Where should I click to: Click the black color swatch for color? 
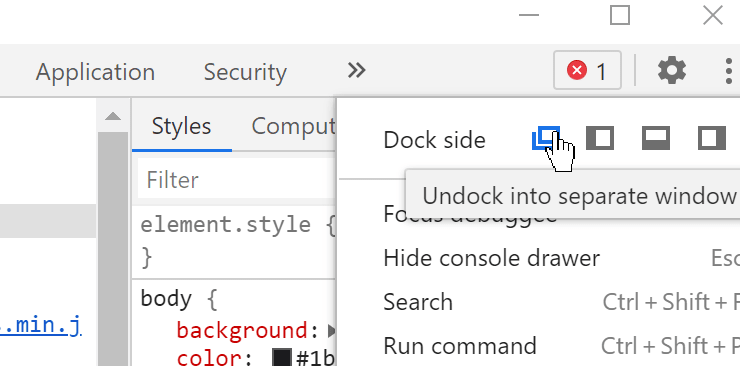click(282, 358)
